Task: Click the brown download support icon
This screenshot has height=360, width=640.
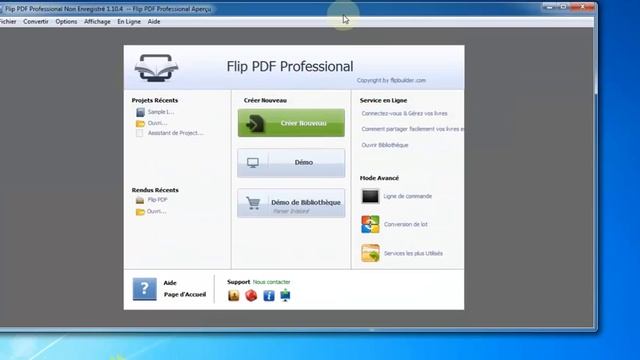Action: (233, 296)
